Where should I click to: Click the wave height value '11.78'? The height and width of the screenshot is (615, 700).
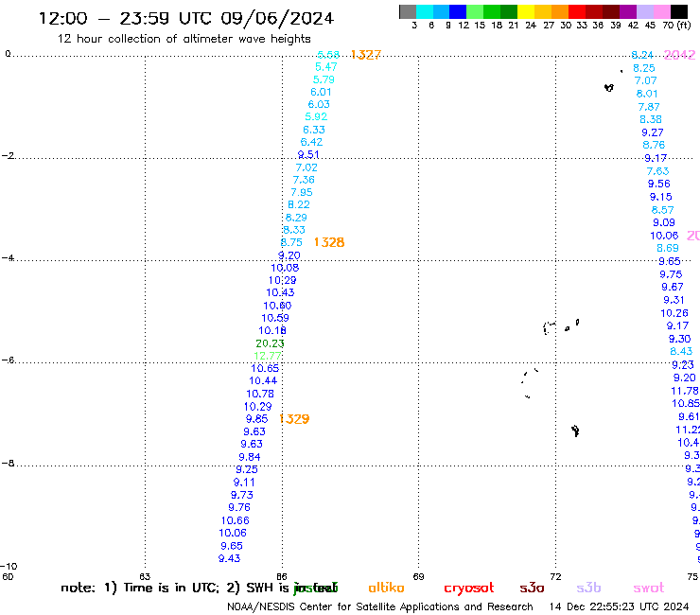[684, 391]
